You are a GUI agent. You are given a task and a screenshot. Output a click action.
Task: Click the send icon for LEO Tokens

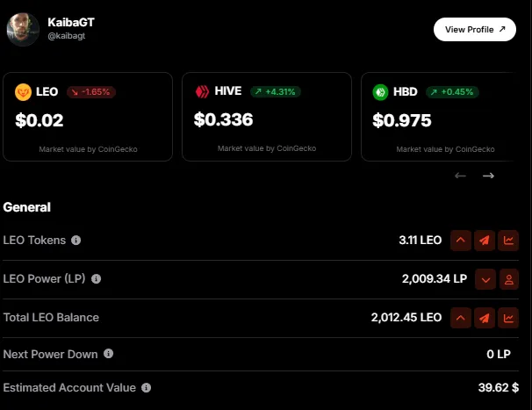[x=485, y=241]
